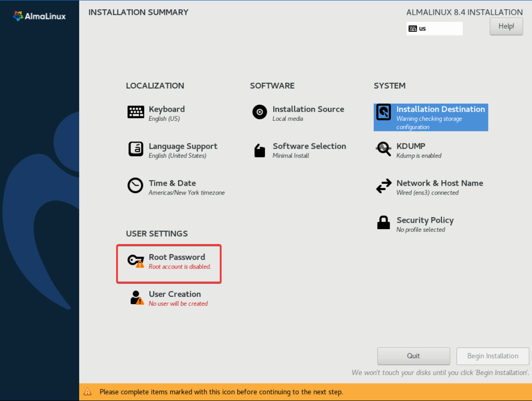The height and width of the screenshot is (401, 532).
Task: Click the "INSTALLATION SUMMARY" page title
Action: pyautogui.click(x=138, y=13)
